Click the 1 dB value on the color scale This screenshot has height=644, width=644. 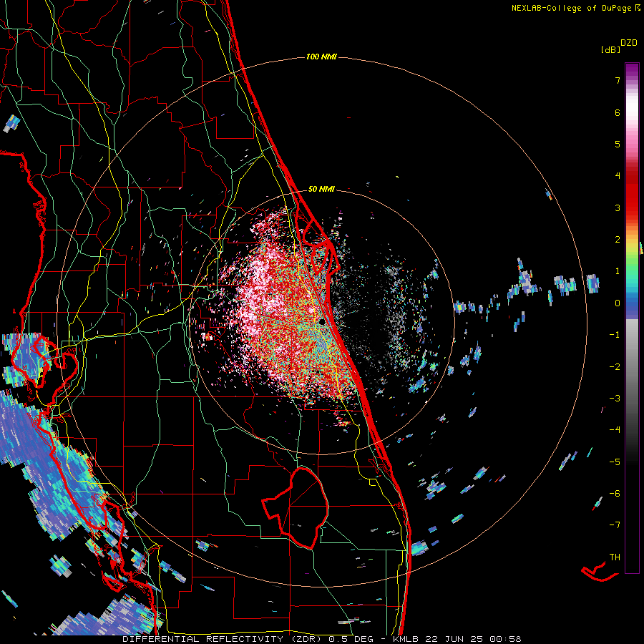pyautogui.click(x=618, y=271)
